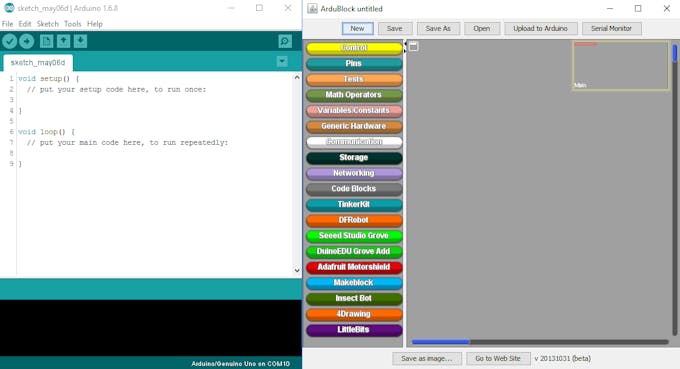
Task: Click the Main minimap thumbnail on the canvas
Action: [621, 65]
